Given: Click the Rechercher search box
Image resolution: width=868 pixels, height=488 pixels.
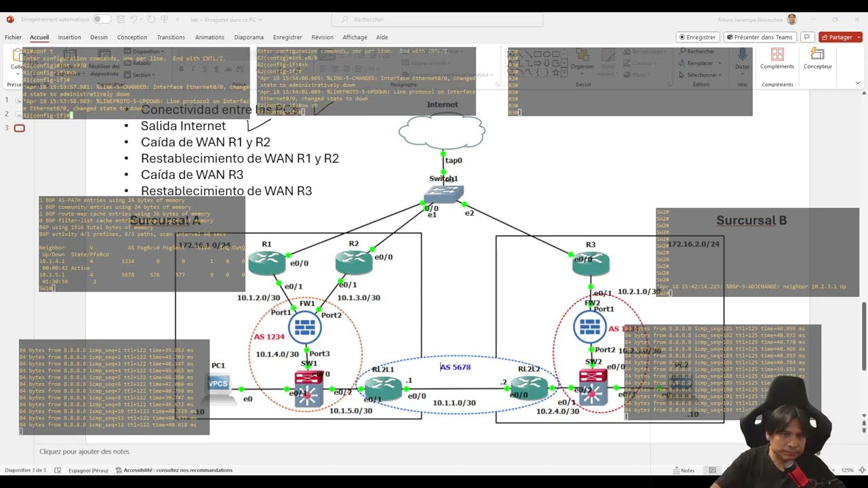Looking at the screenshot, I should (x=437, y=20).
